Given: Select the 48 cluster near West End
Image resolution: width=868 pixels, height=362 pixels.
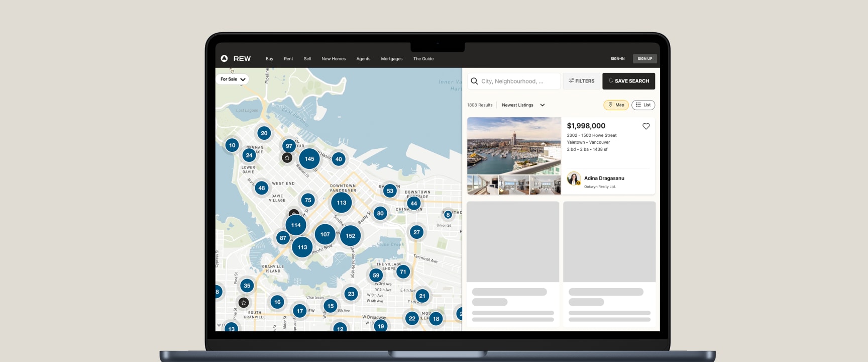Looking at the screenshot, I should point(262,188).
